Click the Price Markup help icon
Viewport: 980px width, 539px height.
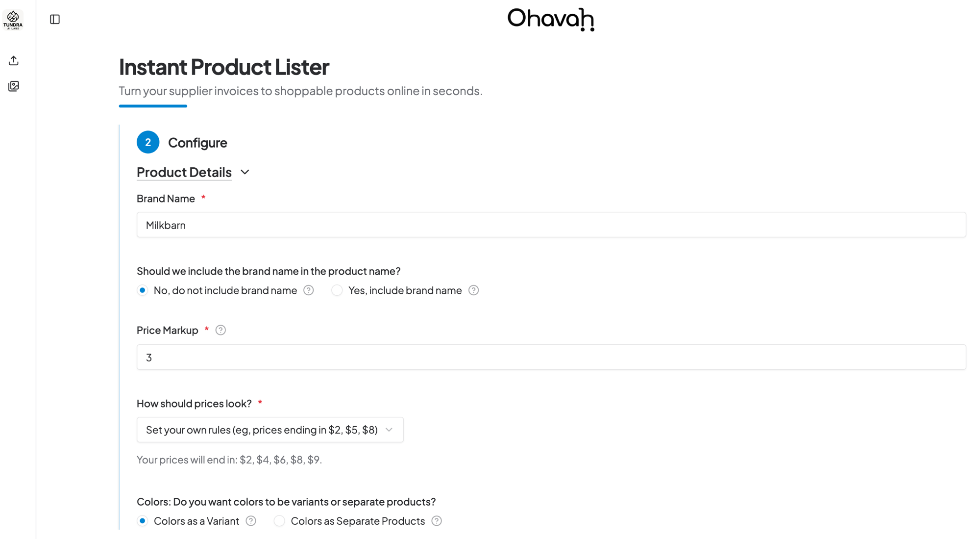tap(220, 330)
